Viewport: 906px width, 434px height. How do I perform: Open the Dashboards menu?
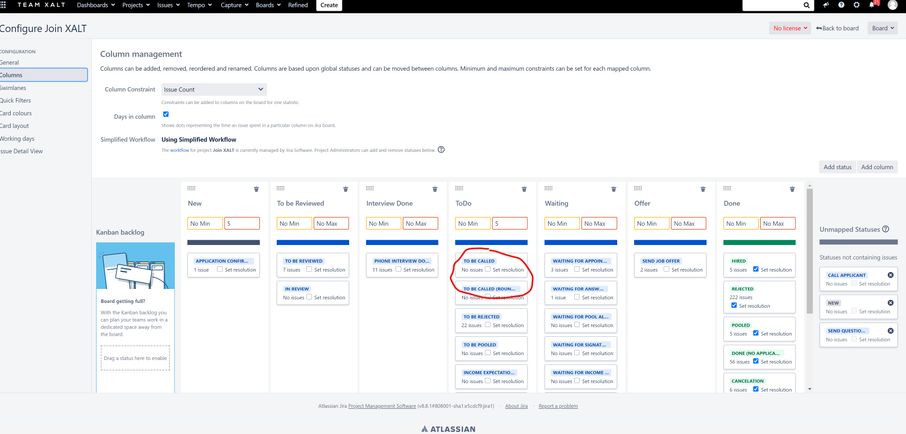(95, 5)
